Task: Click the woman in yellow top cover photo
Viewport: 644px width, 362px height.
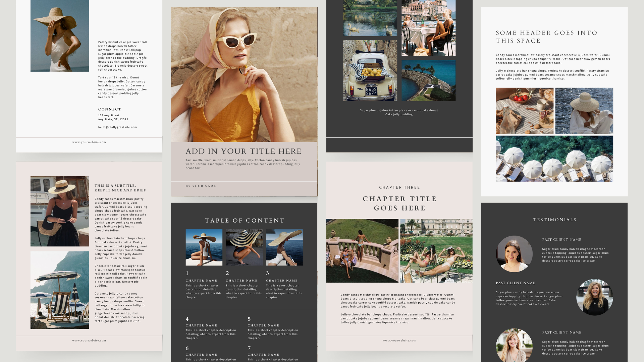Action: pyautogui.click(x=244, y=74)
